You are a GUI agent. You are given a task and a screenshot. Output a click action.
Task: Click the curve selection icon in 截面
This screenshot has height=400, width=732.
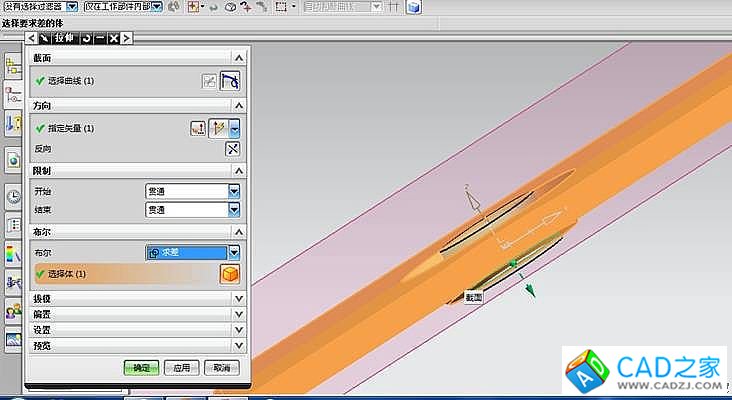pos(231,80)
